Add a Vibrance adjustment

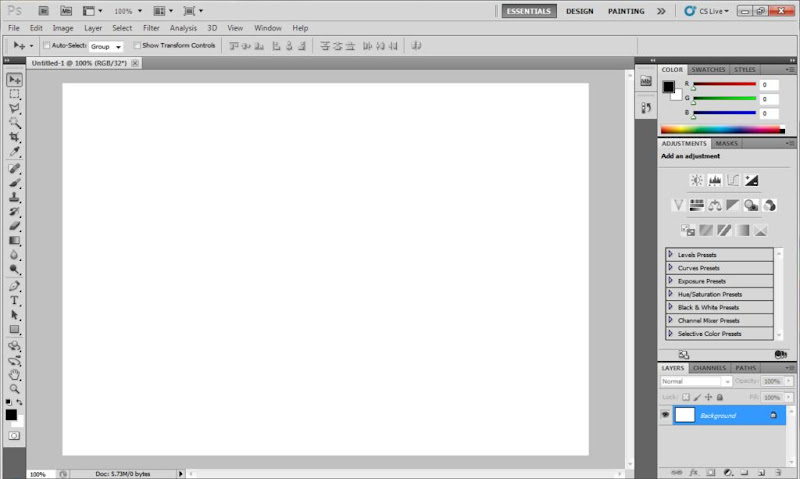coord(678,205)
